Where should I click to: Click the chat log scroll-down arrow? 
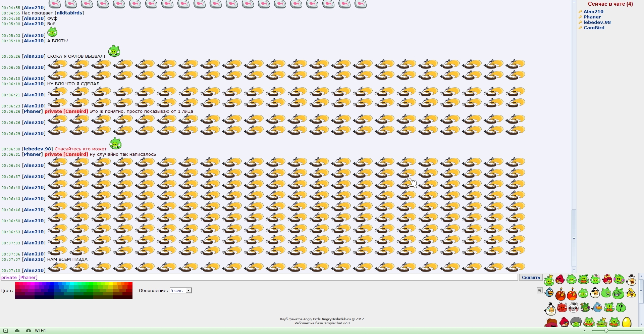574,270
